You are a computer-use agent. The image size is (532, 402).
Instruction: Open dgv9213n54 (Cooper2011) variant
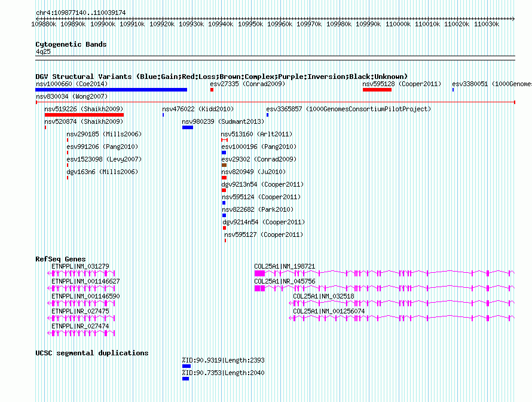point(262,184)
